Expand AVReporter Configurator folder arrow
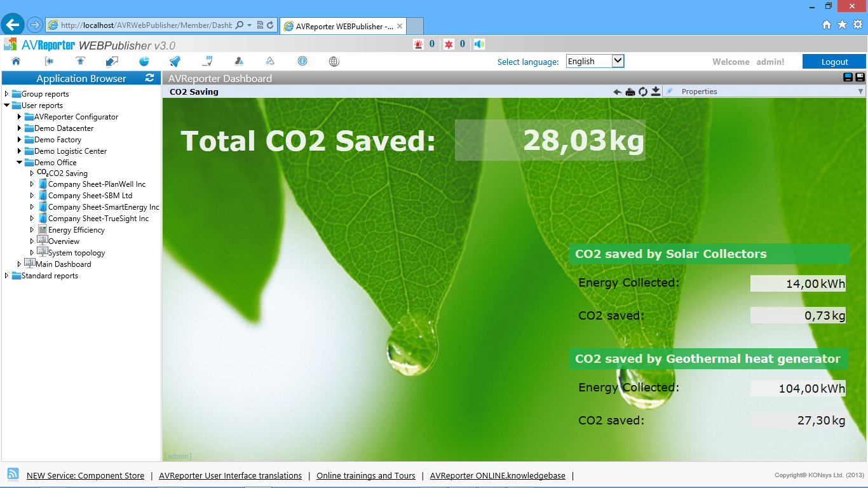Image resolution: width=868 pixels, height=488 pixels. (x=19, y=117)
